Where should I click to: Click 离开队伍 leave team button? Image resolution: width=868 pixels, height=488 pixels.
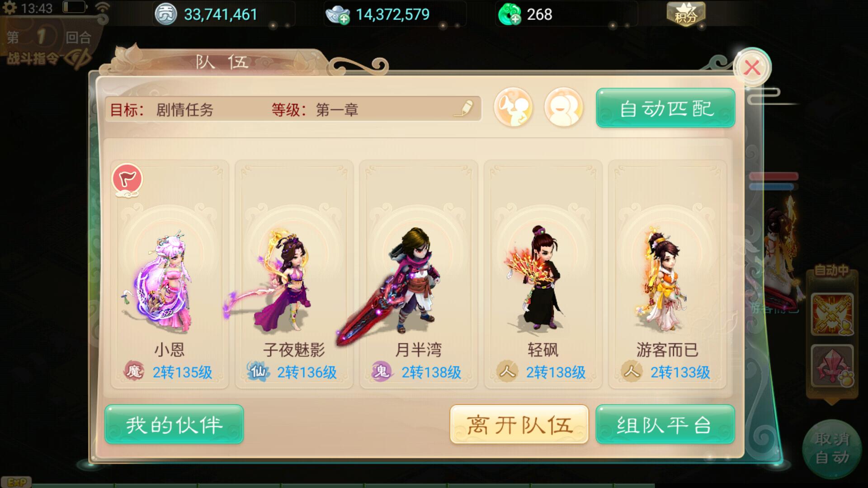[x=519, y=424]
